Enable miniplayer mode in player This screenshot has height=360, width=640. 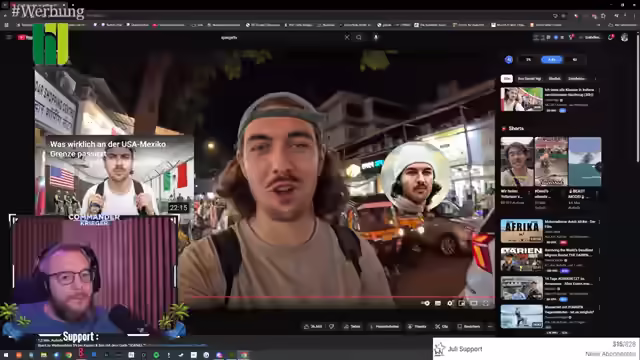tap(462, 303)
